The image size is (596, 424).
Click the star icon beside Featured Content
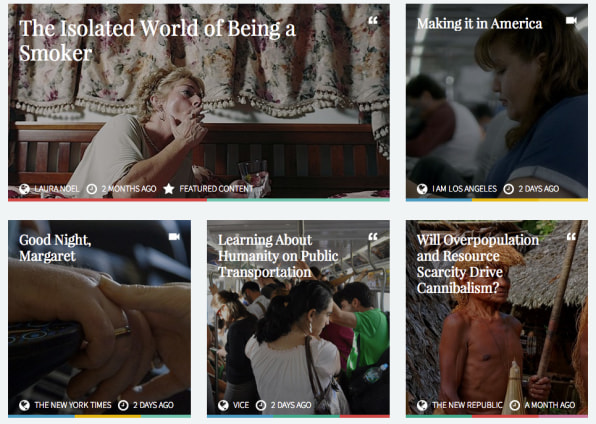(169, 189)
